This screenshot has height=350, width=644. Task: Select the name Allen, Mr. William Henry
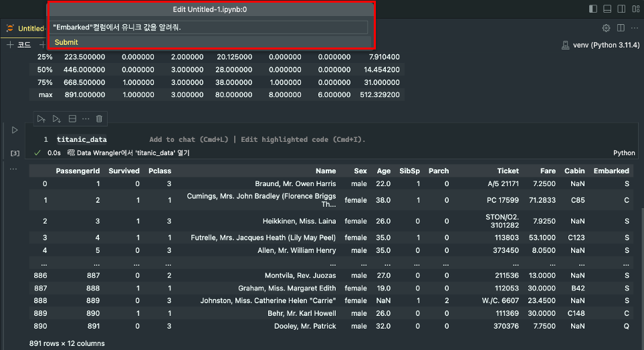tap(296, 250)
